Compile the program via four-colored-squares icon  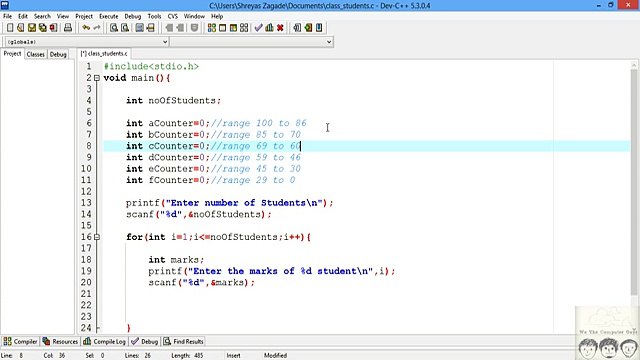tap(211, 28)
